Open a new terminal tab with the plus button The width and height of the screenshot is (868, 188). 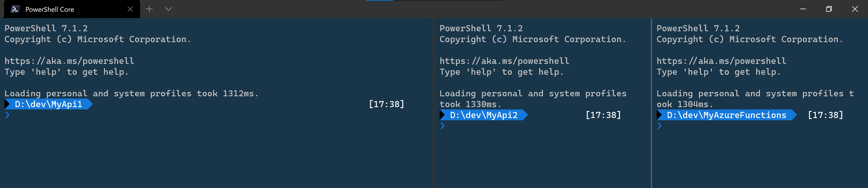149,9
